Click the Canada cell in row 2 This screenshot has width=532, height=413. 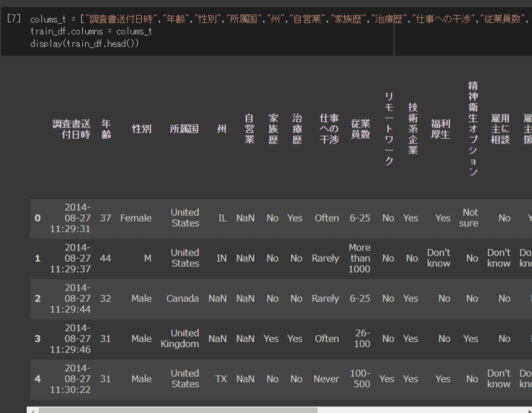coord(183,299)
